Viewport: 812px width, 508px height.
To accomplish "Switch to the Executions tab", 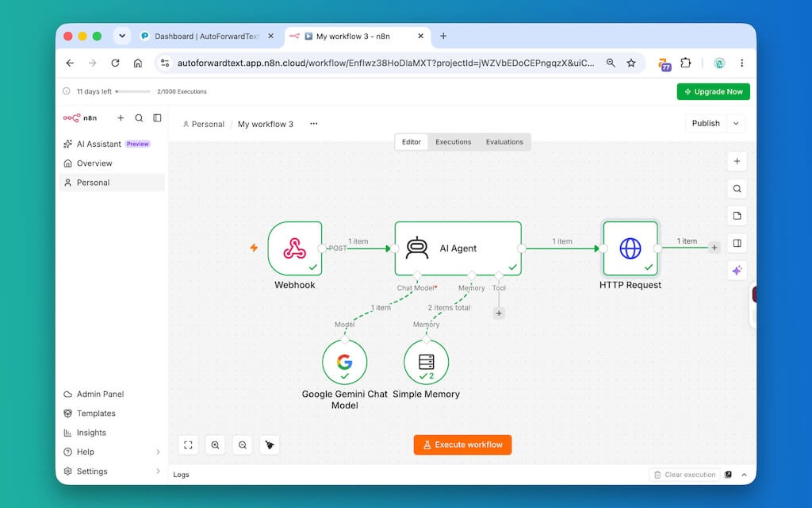I will 453,142.
